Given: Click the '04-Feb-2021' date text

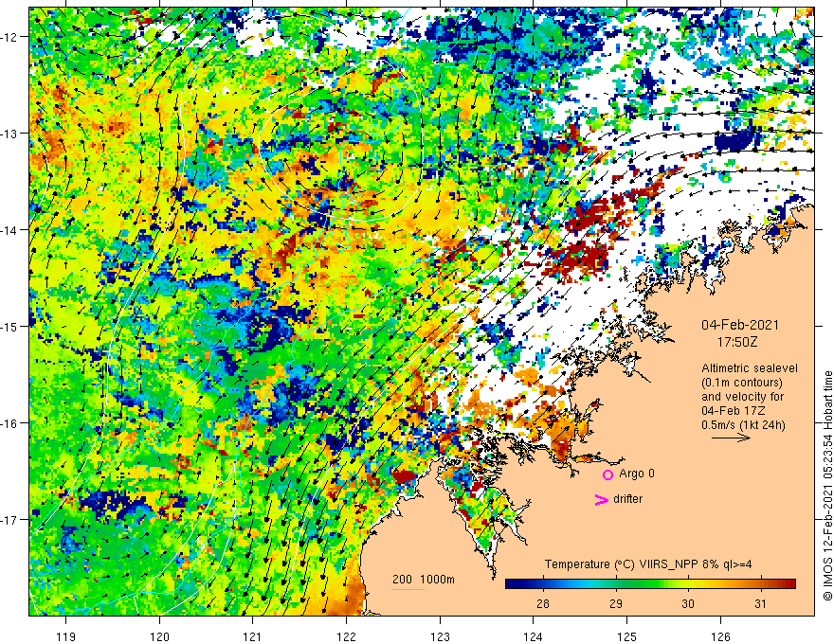Looking at the screenshot, I should [740, 325].
